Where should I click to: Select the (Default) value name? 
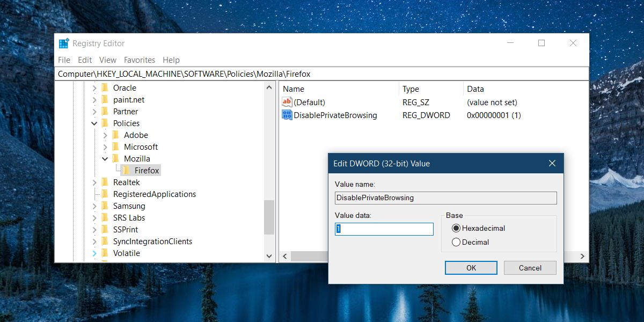[310, 102]
